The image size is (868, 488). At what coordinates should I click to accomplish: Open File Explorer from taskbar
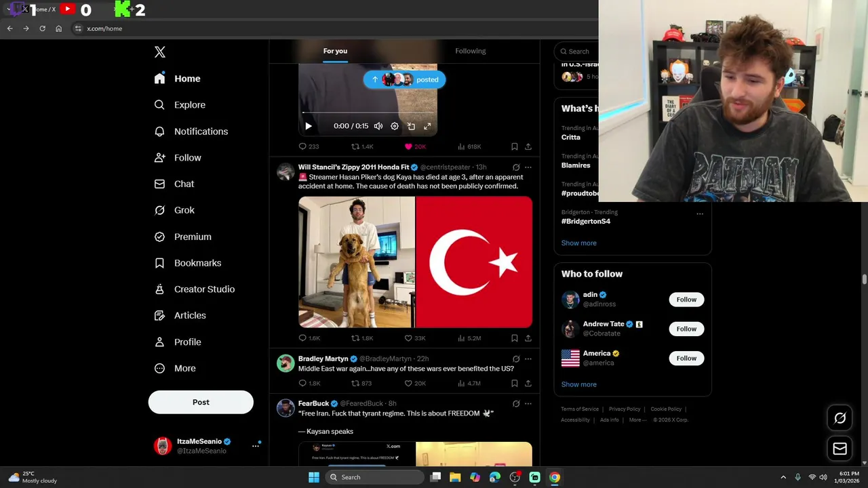click(x=455, y=477)
